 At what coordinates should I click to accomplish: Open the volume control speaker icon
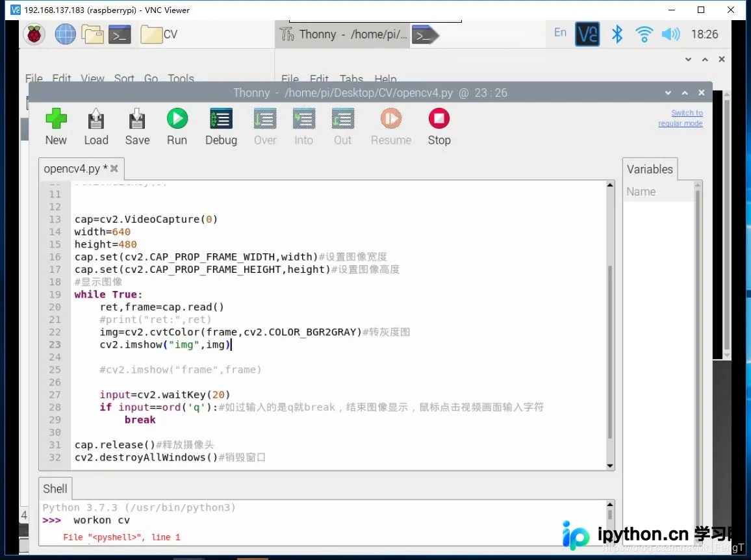[x=670, y=34]
